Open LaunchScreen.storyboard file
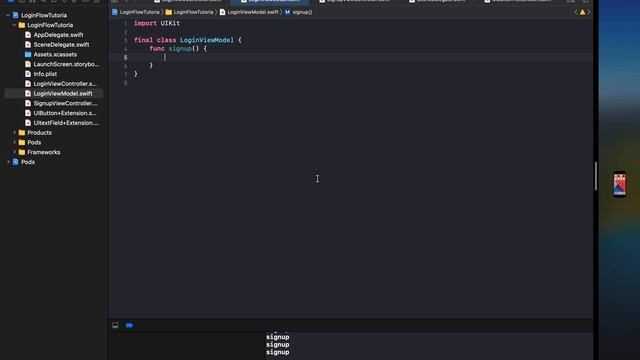Screen dimensions: 640x360 [66, 64]
